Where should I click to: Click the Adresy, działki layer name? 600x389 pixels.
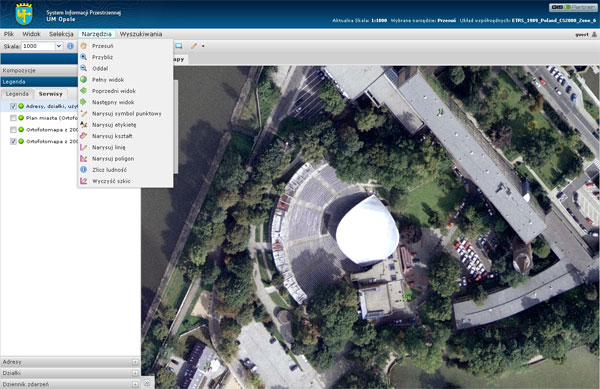[x=52, y=106]
